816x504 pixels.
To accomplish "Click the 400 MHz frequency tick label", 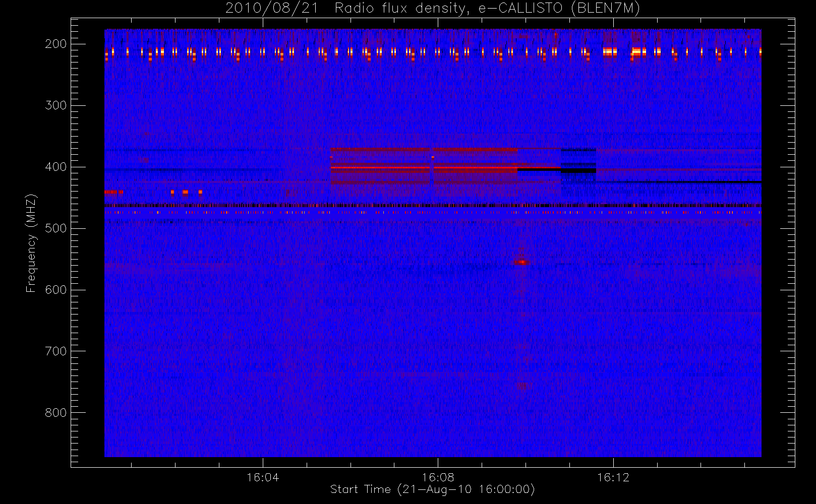I will coord(55,167).
